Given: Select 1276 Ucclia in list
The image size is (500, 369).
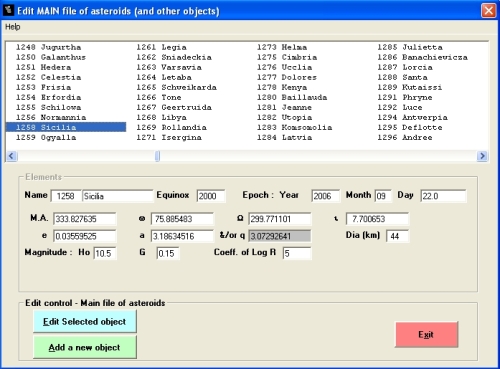Looking at the screenshot, I should pos(285,67).
